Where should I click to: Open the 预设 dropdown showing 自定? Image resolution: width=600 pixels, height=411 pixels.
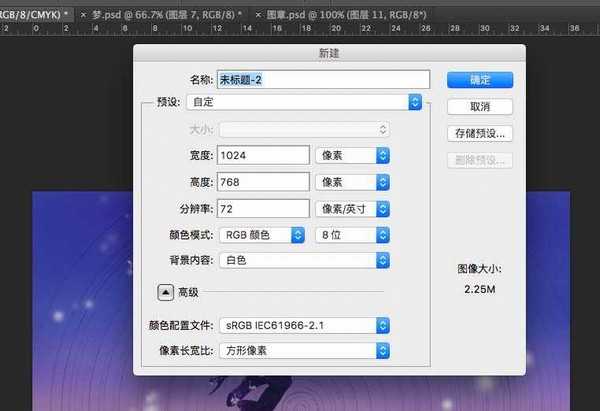tap(304, 102)
